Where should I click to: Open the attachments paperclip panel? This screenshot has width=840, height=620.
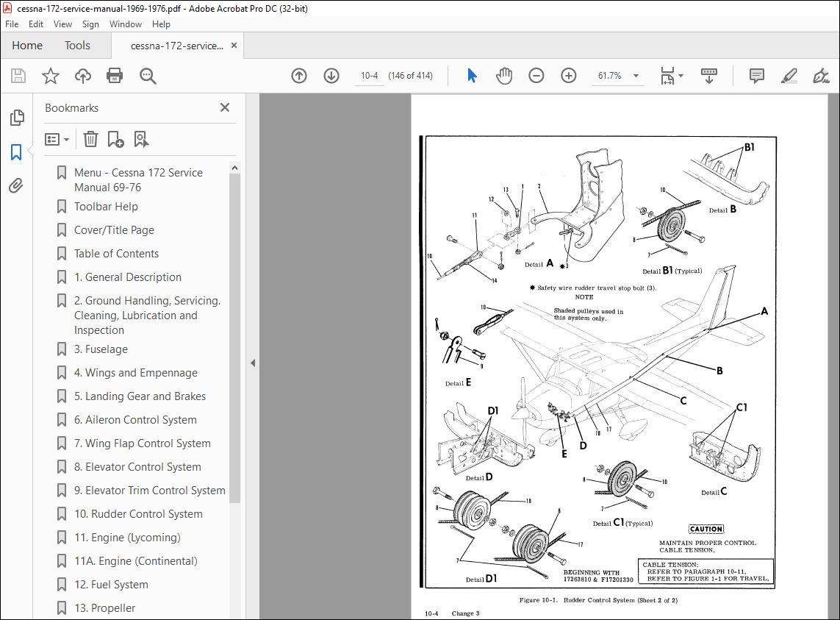(16, 185)
